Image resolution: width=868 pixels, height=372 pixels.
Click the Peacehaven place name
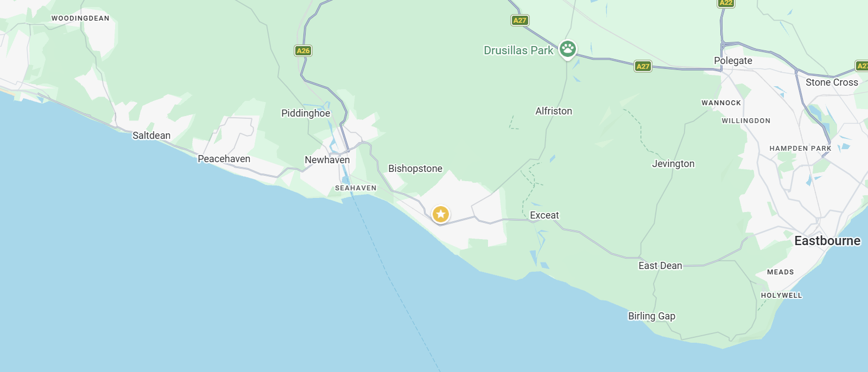coord(224,159)
